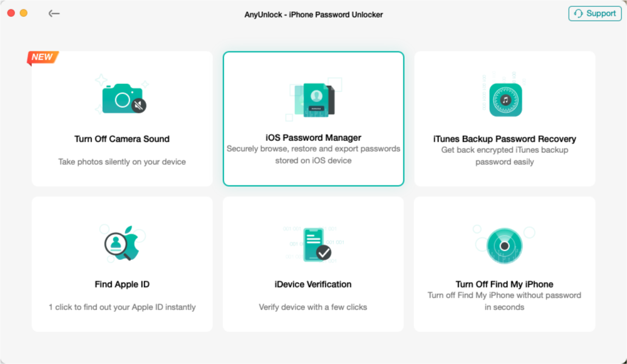The width and height of the screenshot is (627, 364).
Task: Click 'Verify device with a few clicks'
Action: [313, 307]
